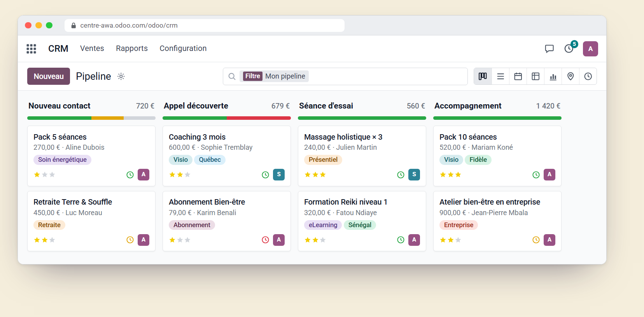
Task: Switch to Pivot table view
Action: click(535, 76)
